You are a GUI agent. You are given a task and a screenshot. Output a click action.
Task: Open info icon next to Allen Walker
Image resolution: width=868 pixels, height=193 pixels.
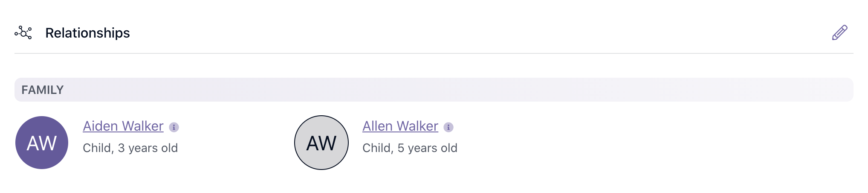pyautogui.click(x=448, y=127)
